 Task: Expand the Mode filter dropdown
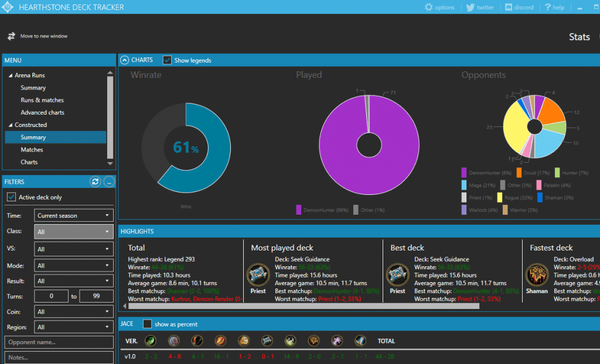pos(73,266)
